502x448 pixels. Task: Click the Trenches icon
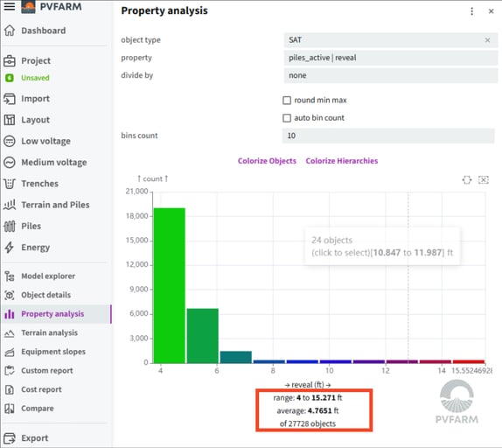point(10,184)
